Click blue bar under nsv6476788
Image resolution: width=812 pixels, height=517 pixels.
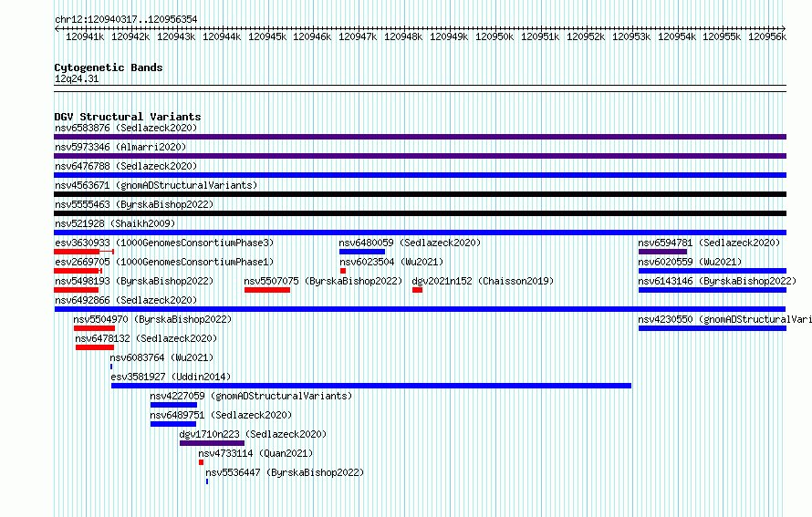click(420, 175)
